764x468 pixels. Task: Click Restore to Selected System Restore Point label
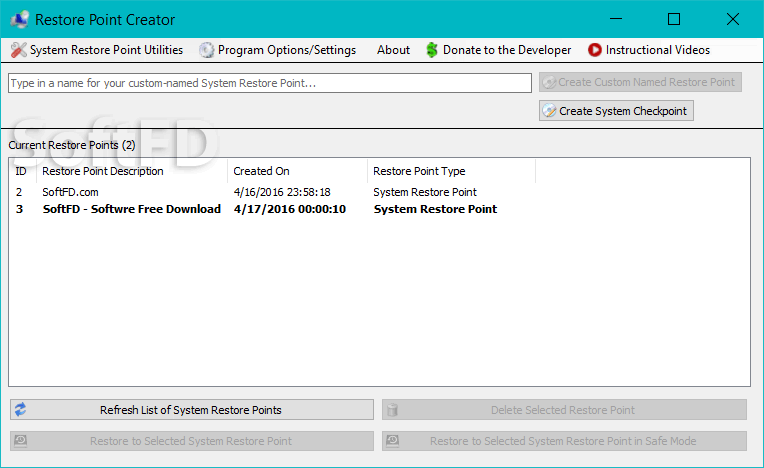[x=191, y=441]
